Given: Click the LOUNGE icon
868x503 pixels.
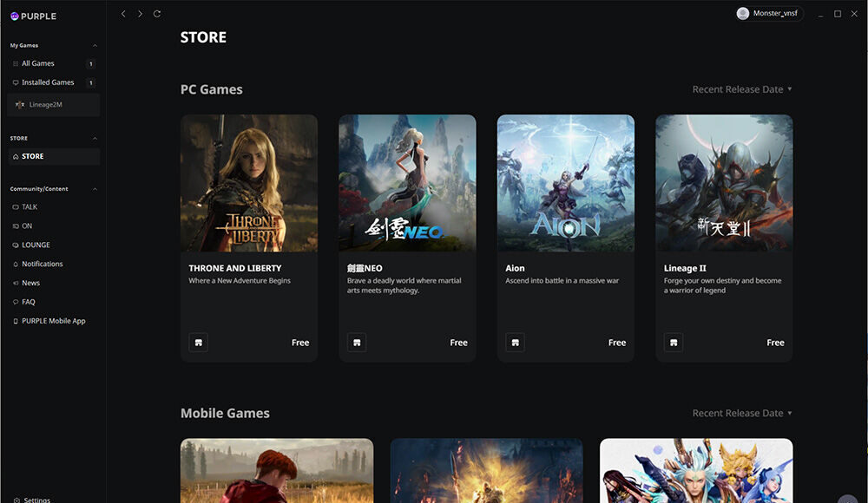Looking at the screenshot, I should 16,245.
